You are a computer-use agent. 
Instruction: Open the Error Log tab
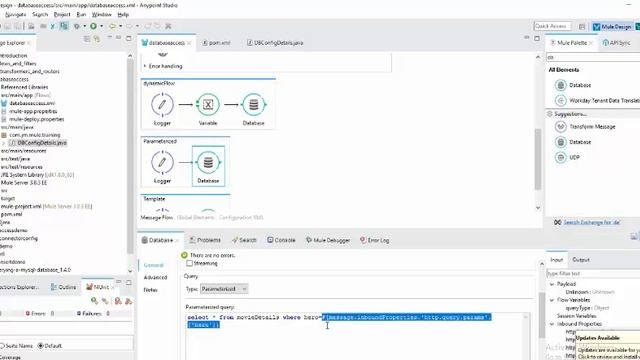pyautogui.click(x=374, y=240)
